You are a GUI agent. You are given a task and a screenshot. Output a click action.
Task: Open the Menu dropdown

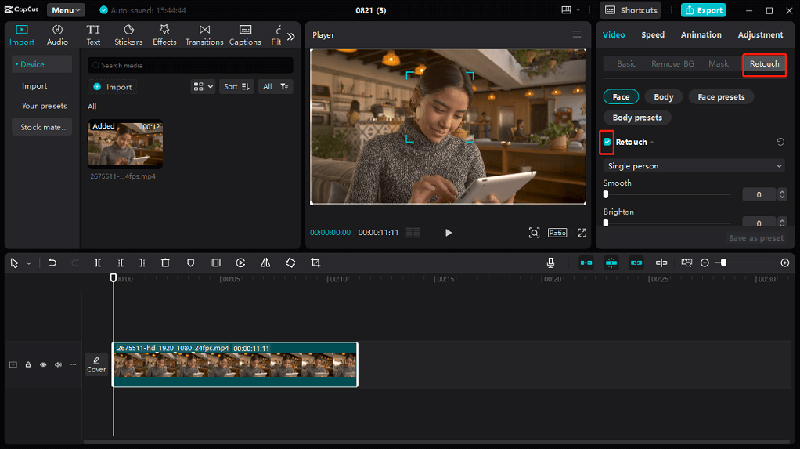tap(68, 10)
